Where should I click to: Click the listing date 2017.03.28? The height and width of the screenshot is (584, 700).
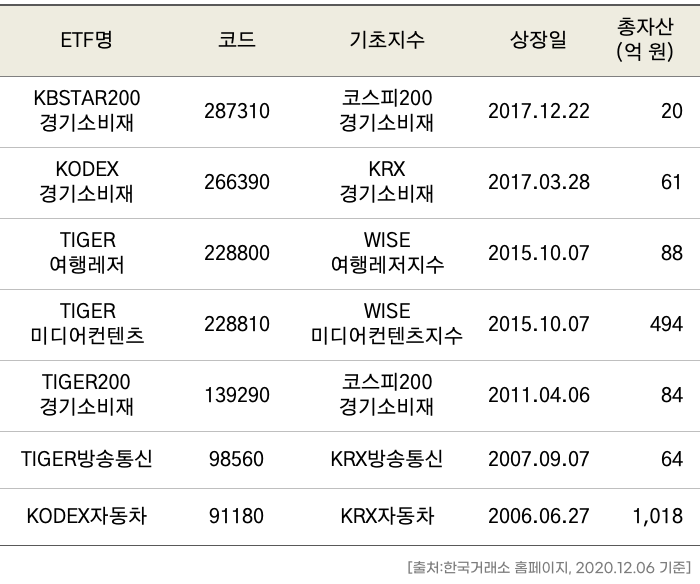click(538, 182)
